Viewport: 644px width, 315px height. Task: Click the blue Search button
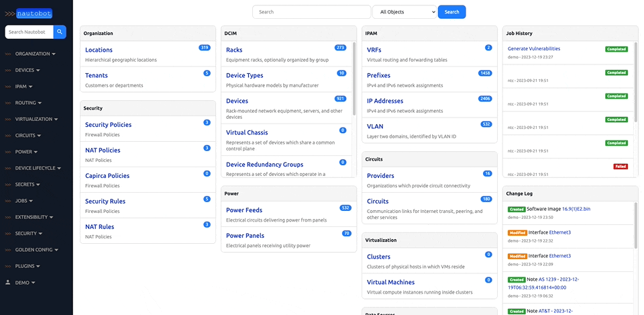[x=451, y=12]
